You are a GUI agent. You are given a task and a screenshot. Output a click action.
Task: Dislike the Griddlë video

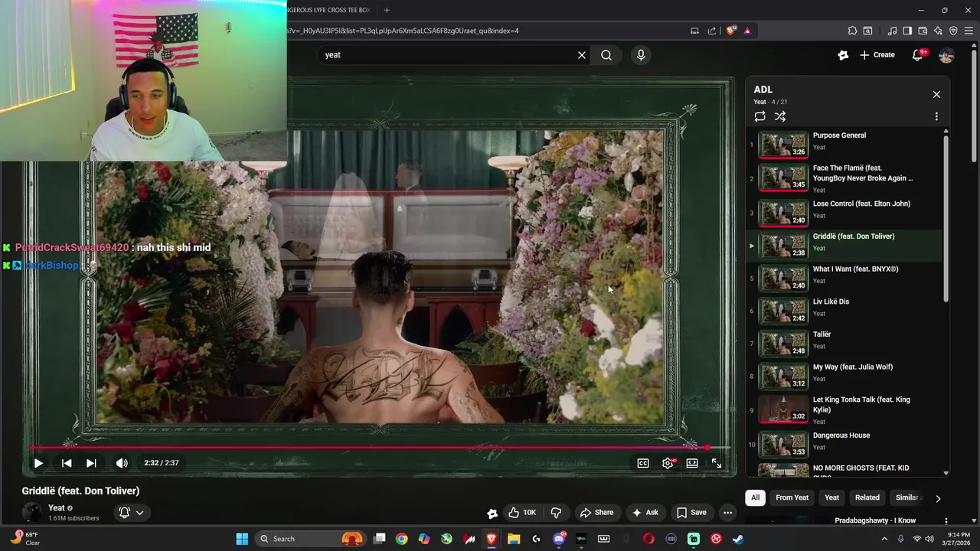coord(557,513)
